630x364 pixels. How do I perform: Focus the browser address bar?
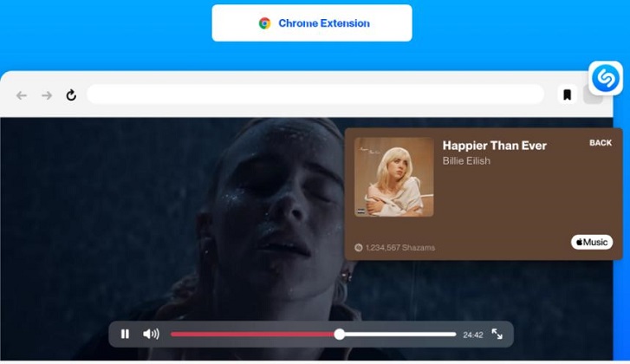[315, 94]
